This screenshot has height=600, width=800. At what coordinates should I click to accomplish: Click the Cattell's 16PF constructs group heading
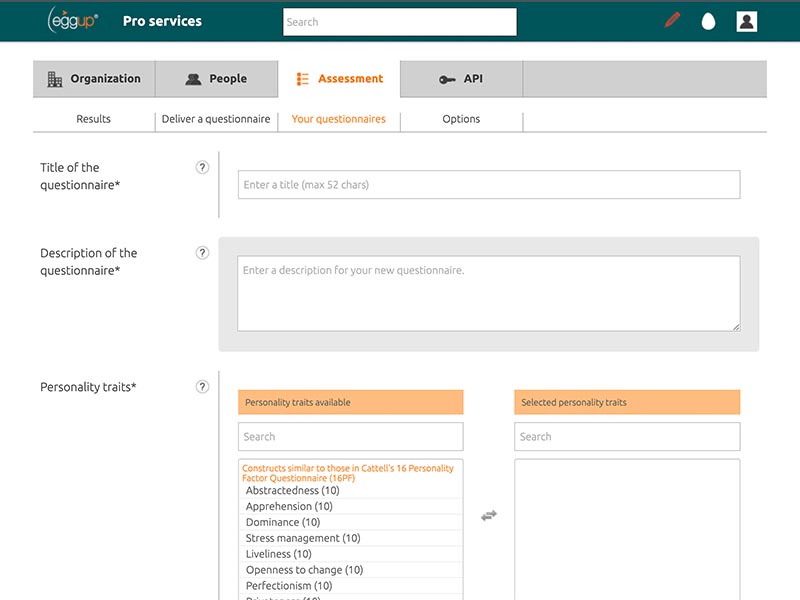point(347,473)
